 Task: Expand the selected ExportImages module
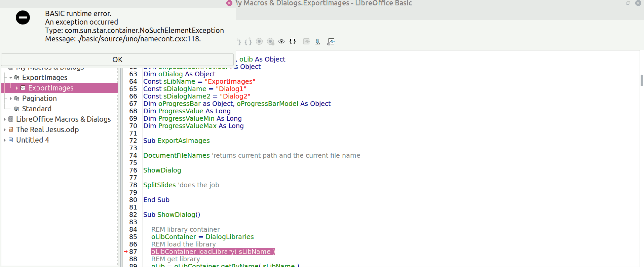tap(17, 88)
